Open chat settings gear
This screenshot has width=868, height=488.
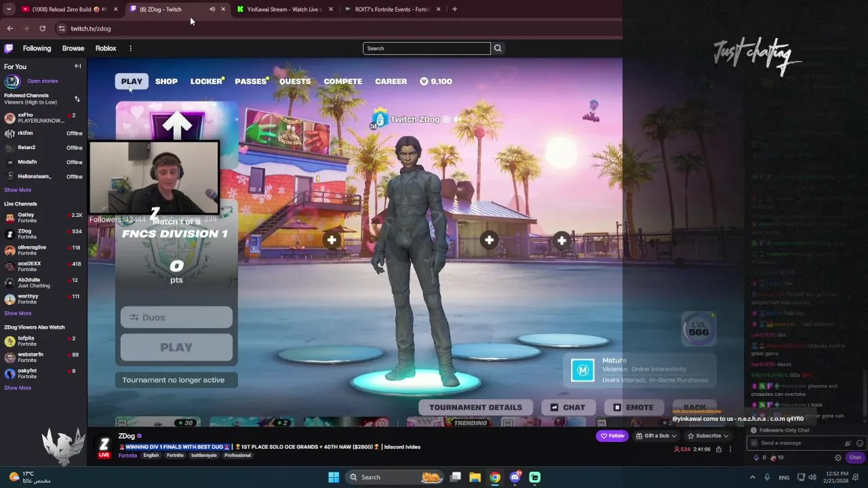pyautogui.click(x=837, y=457)
